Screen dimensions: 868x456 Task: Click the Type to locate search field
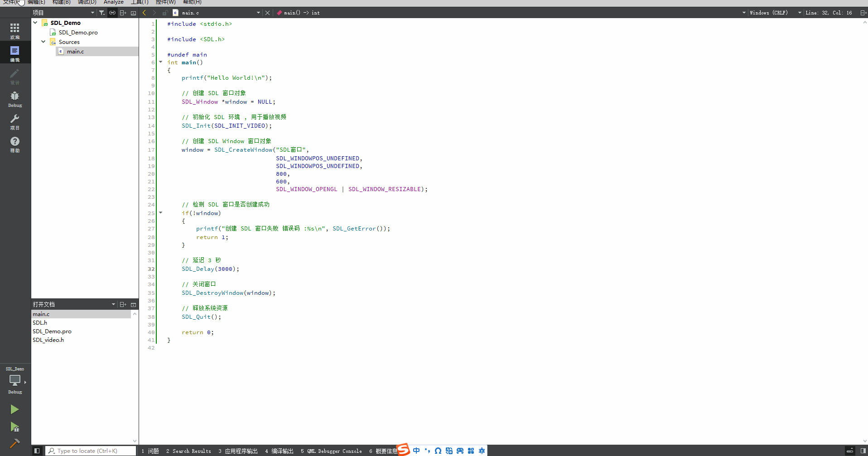click(x=91, y=451)
